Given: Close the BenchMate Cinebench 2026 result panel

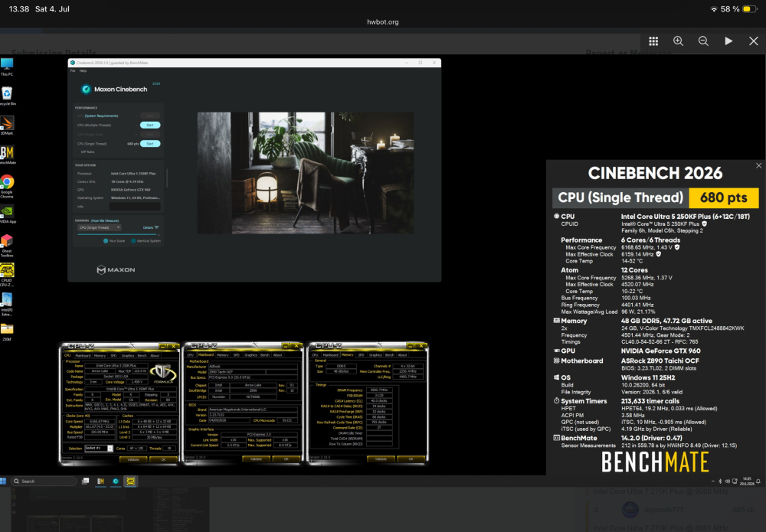Looking at the screenshot, I should coord(758,166).
